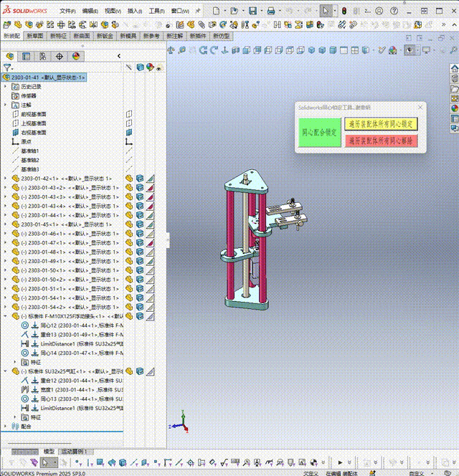Select the DimXpertManager crosshair tab icon

pos(60,56)
